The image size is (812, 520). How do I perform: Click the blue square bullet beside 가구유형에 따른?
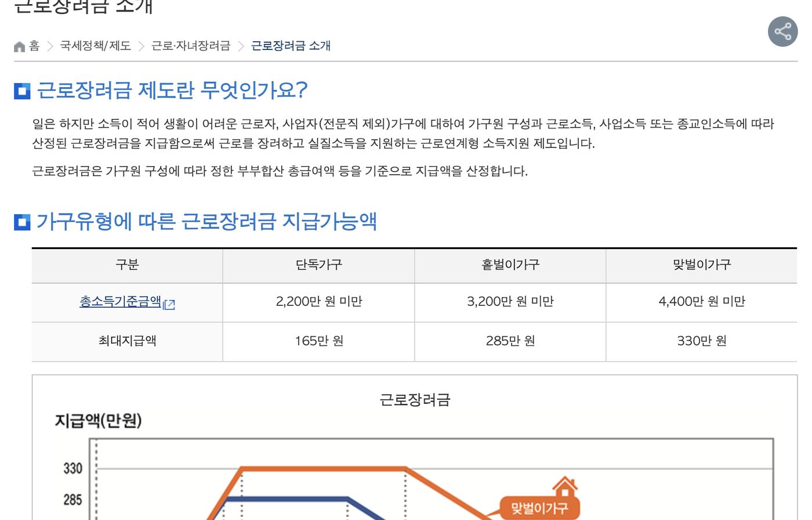coord(22,222)
